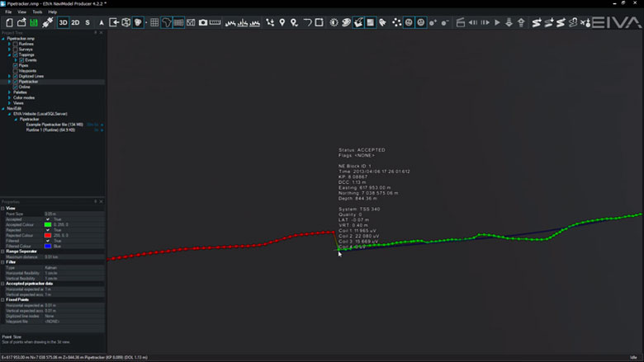
Task: Open the View menu
Action: 22,12
